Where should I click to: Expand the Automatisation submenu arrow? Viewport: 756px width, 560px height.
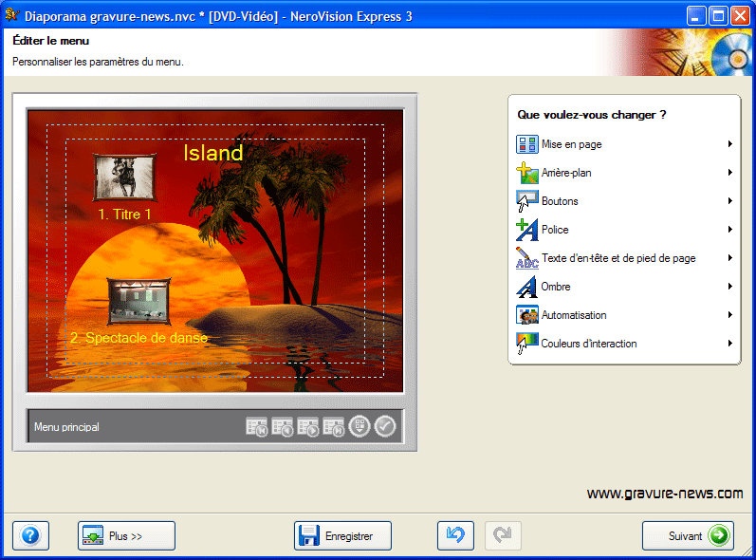click(x=730, y=314)
